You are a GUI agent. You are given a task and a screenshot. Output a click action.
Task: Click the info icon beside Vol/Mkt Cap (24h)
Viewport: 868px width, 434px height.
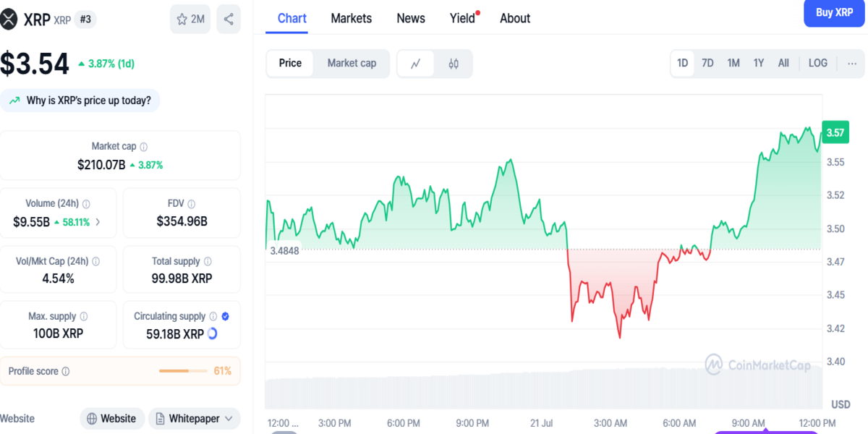[x=95, y=262]
